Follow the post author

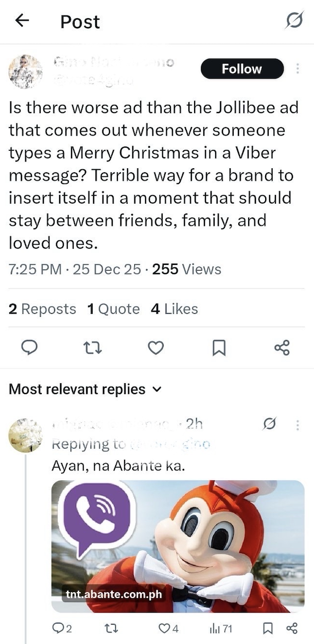click(x=242, y=69)
